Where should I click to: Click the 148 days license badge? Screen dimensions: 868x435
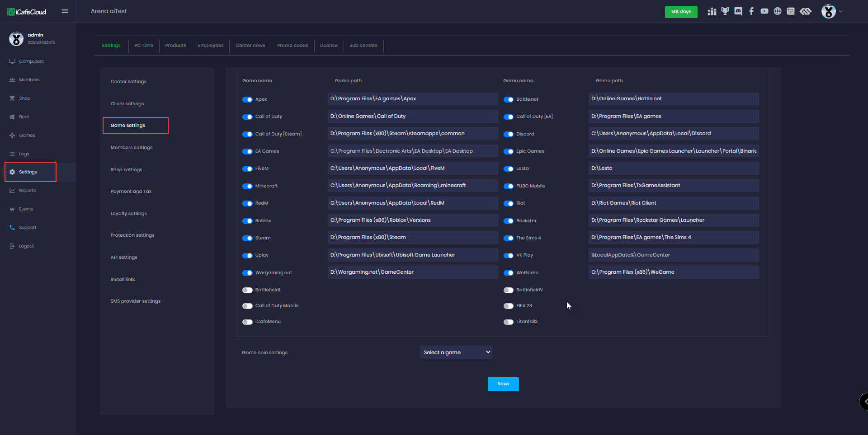[x=681, y=12]
